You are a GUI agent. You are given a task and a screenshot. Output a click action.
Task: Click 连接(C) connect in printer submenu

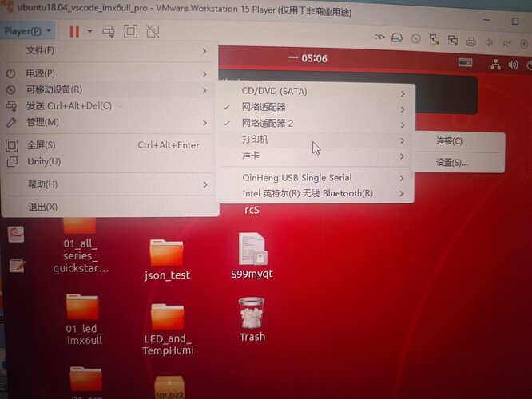459,141
